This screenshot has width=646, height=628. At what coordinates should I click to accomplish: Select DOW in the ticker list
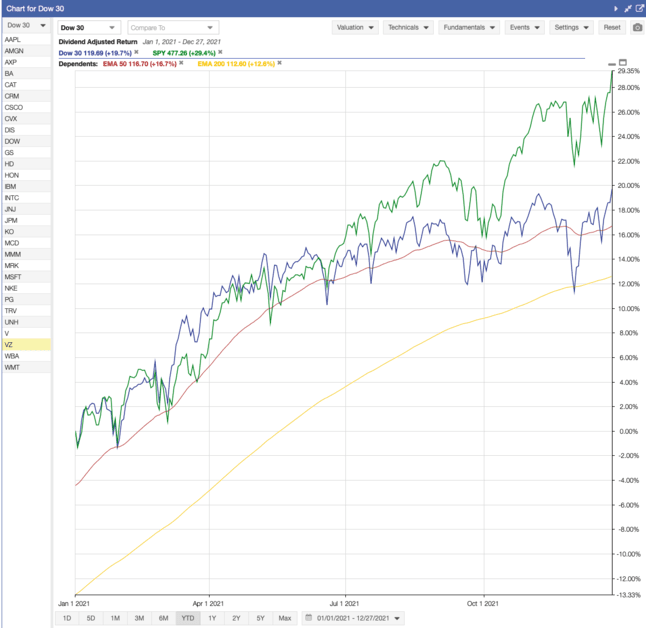(x=26, y=141)
